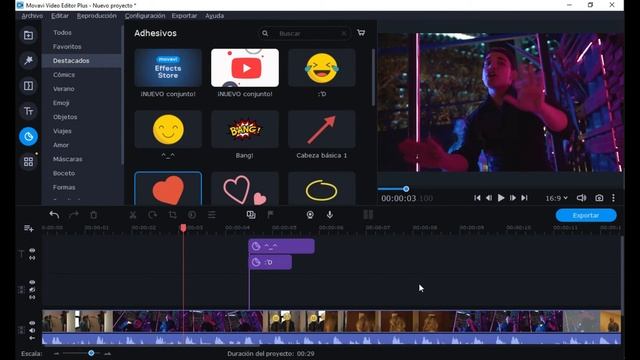640x360 pixels.
Task: Click the timeline playhead marker
Action: click(183, 228)
